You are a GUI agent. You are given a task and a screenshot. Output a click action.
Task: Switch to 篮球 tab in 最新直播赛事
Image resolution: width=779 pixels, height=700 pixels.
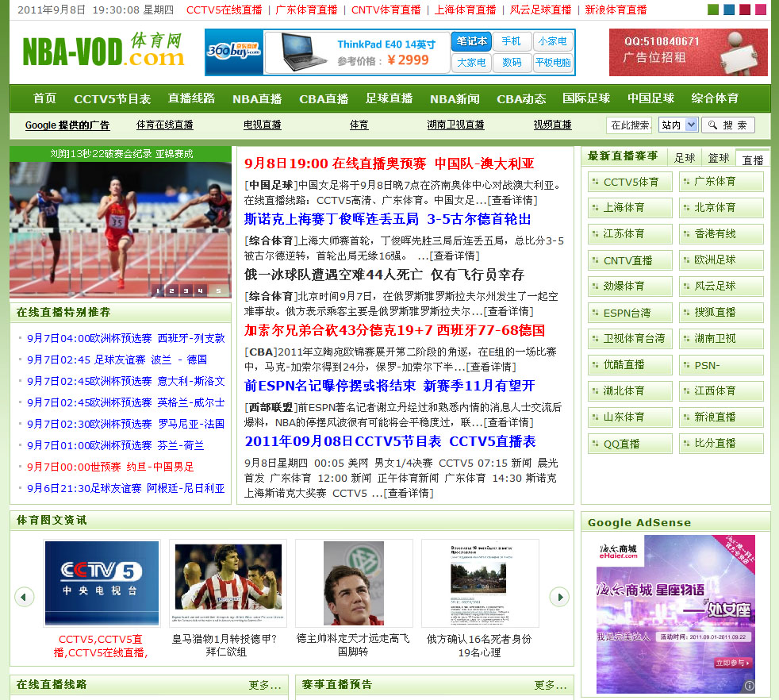(x=719, y=158)
